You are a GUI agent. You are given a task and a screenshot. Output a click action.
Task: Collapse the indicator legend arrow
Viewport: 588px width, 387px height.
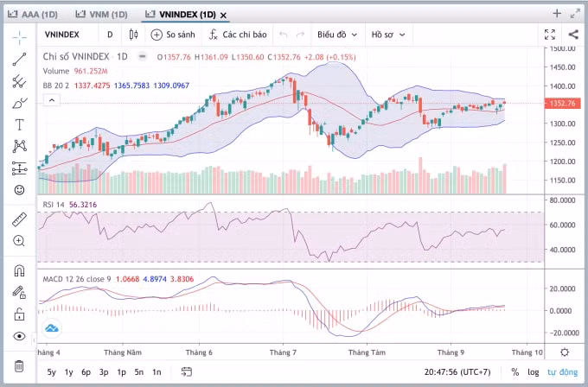[52, 100]
